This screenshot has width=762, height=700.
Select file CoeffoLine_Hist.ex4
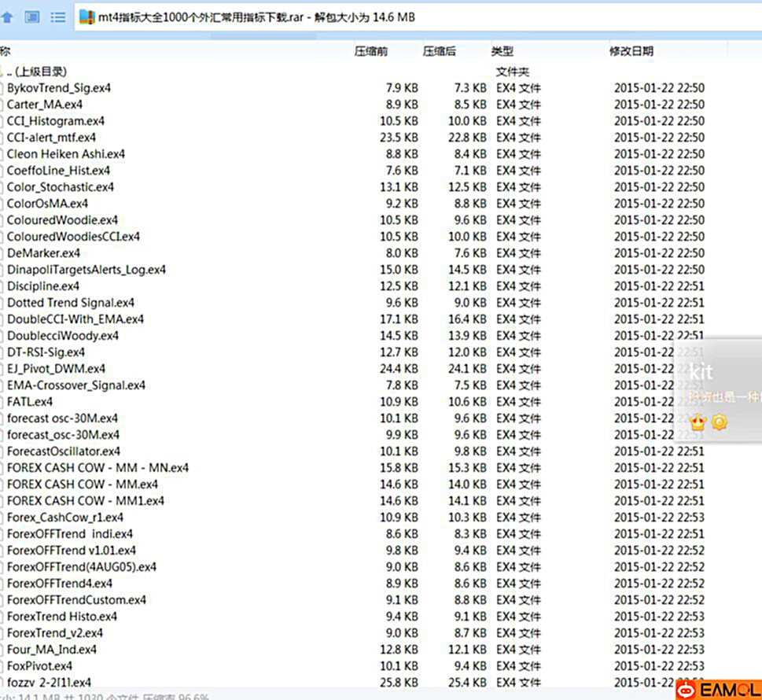tap(58, 171)
